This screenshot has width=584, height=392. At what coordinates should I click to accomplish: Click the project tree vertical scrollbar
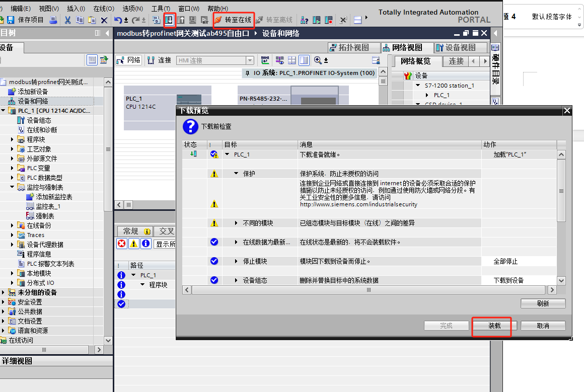[x=108, y=149]
